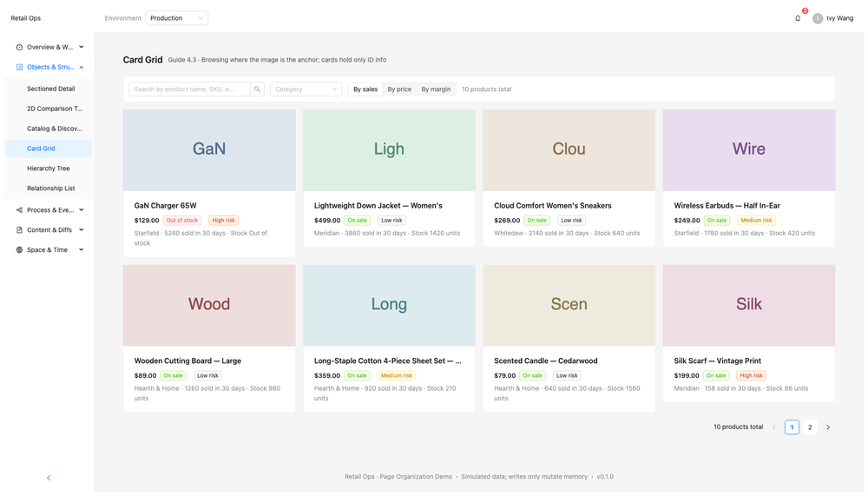Open the Scen product image thumbnail
Image resolution: width=868 pixels, height=496 pixels.
coord(569,306)
